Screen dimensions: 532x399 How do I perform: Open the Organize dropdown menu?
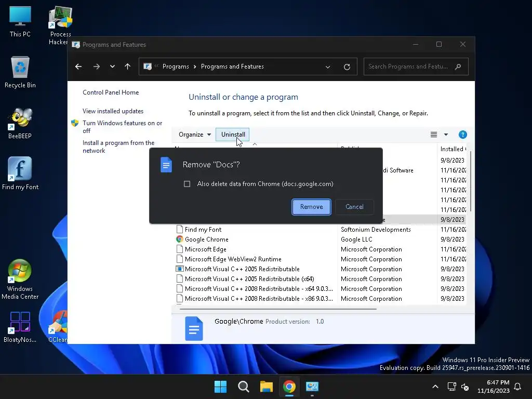[x=195, y=135]
